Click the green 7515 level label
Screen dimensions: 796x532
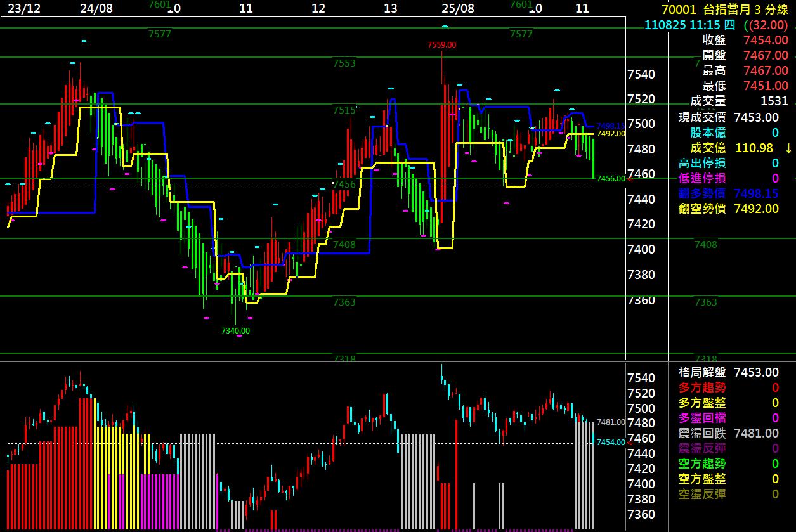coord(344,110)
